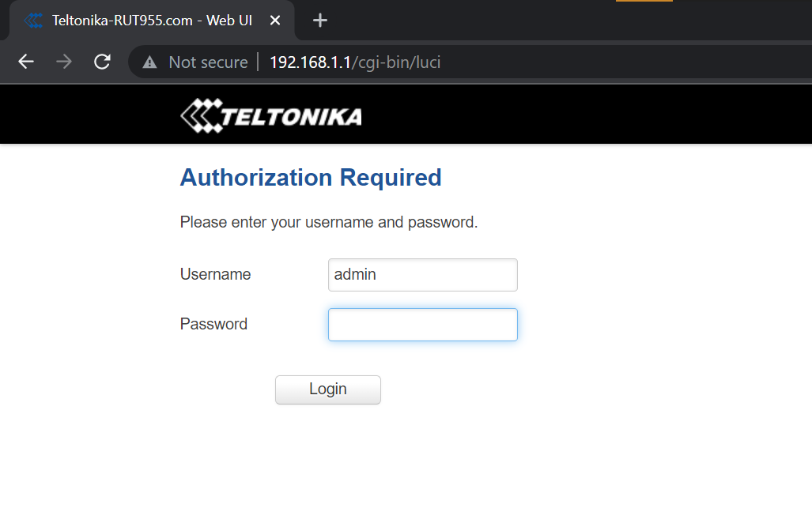Close the Teltonika-RUT955.com tab

(x=275, y=21)
